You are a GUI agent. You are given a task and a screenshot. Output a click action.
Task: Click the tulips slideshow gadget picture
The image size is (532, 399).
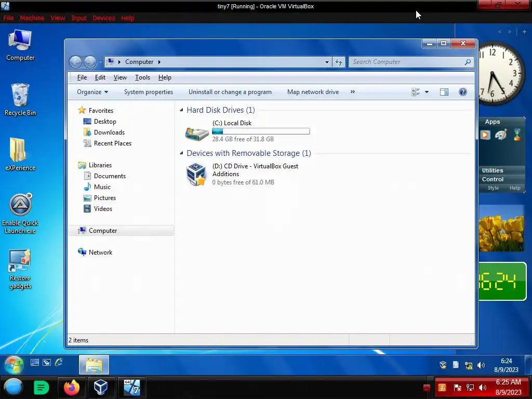(x=501, y=229)
